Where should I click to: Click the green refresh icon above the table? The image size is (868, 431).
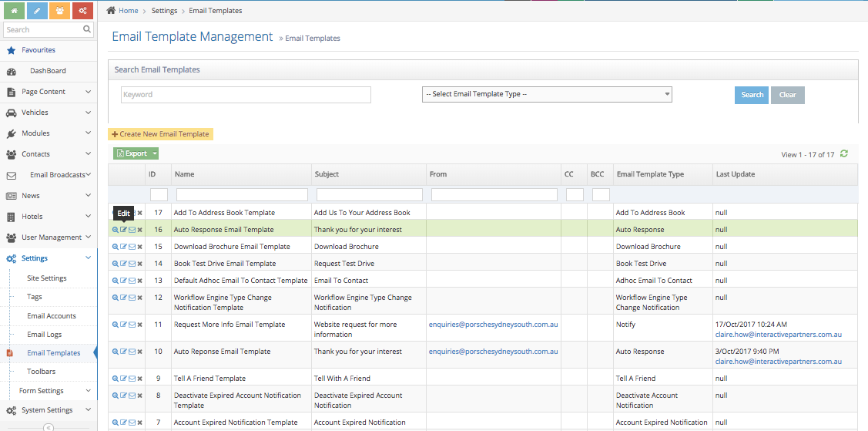(x=844, y=154)
